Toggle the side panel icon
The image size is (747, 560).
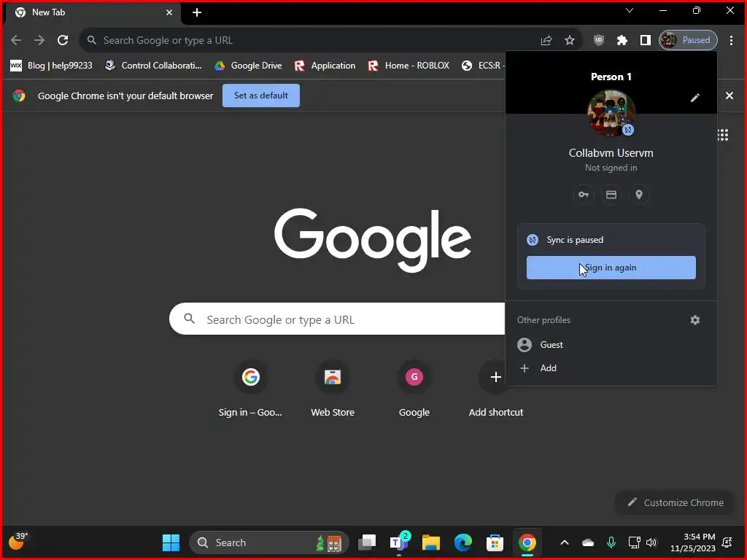pyautogui.click(x=645, y=41)
